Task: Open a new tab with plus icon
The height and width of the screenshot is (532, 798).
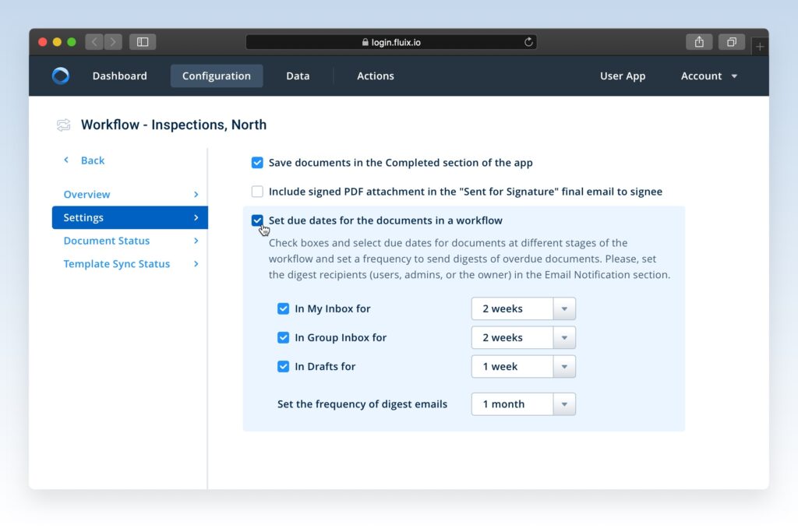Action: tap(760, 47)
